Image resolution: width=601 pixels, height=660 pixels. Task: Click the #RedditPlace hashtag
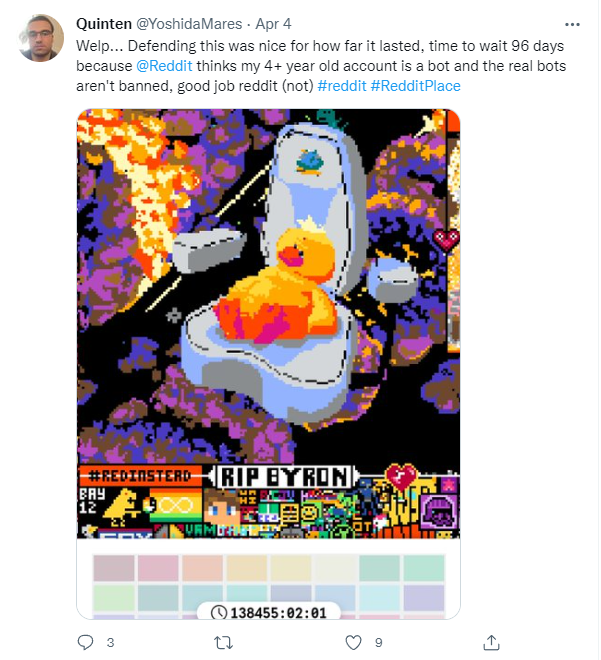[415, 86]
